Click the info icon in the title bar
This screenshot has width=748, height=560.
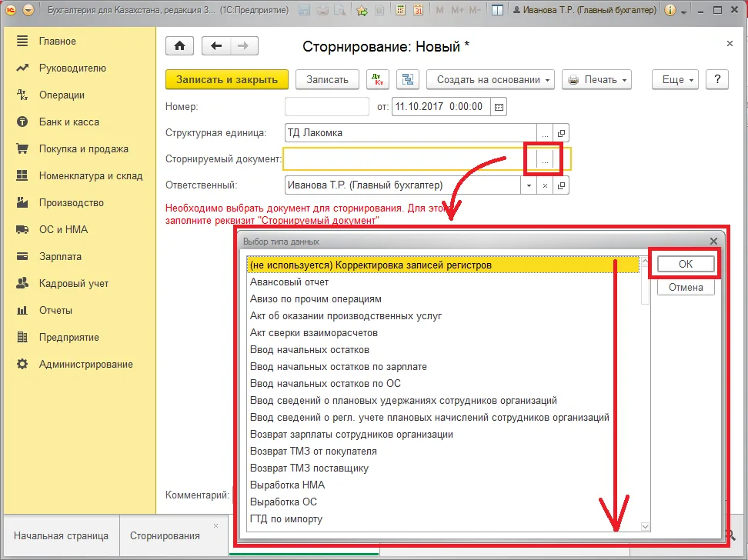670,10
